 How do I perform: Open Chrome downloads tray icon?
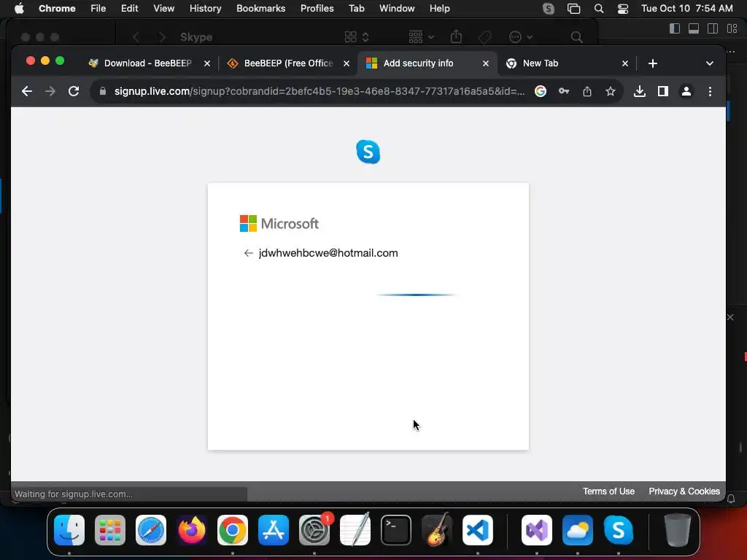click(x=639, y=91)
